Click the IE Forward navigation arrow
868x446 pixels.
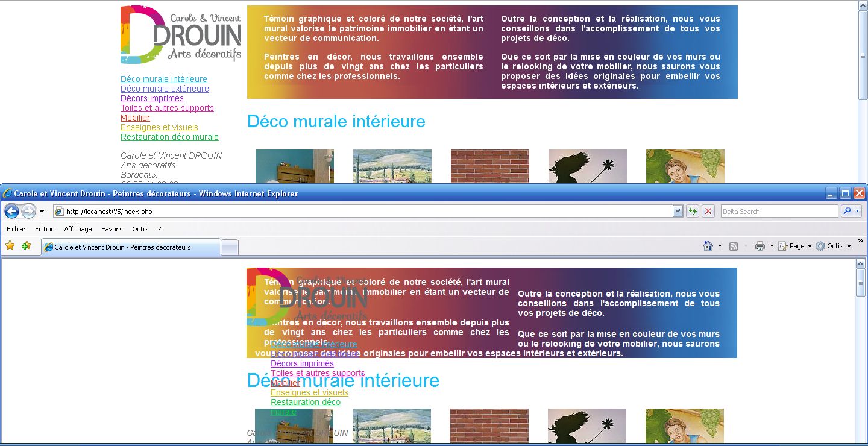[x=28, y=211]
